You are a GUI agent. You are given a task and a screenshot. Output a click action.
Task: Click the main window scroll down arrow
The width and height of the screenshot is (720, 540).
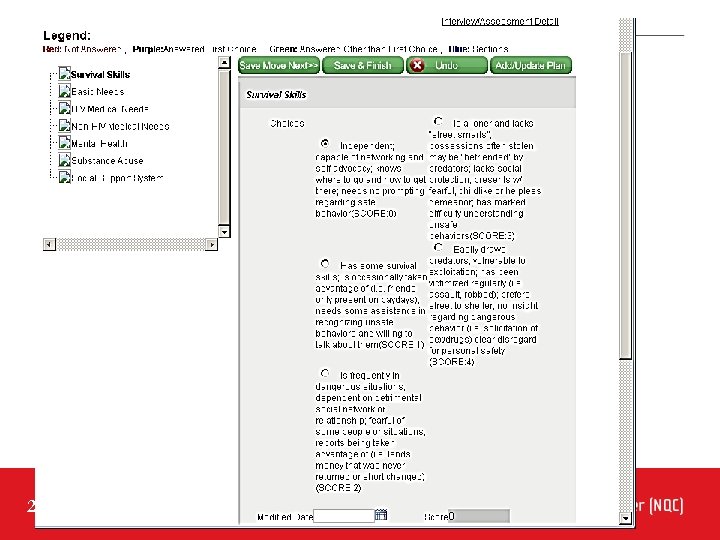coord(625,518)
